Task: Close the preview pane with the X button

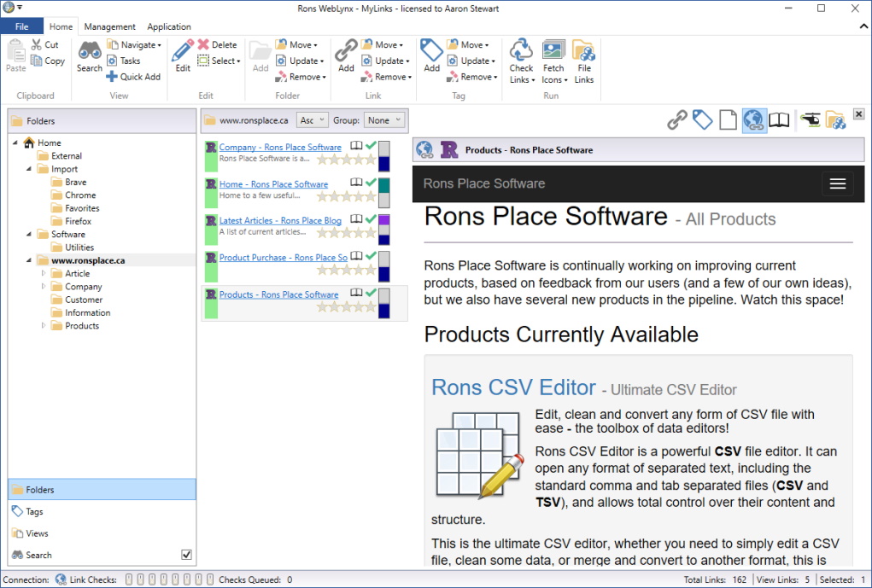Action: pos(858,114)
